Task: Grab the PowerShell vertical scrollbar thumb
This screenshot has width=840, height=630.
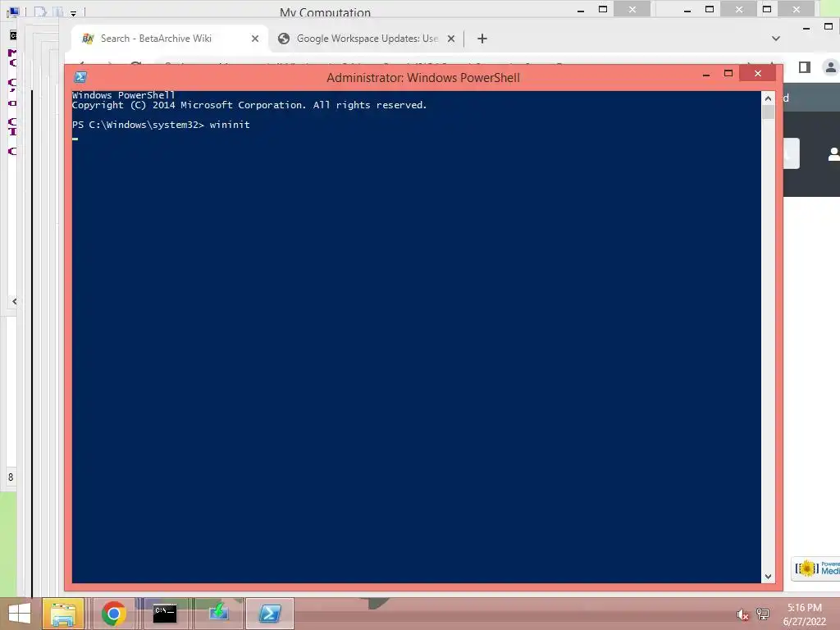Action: 768,112
